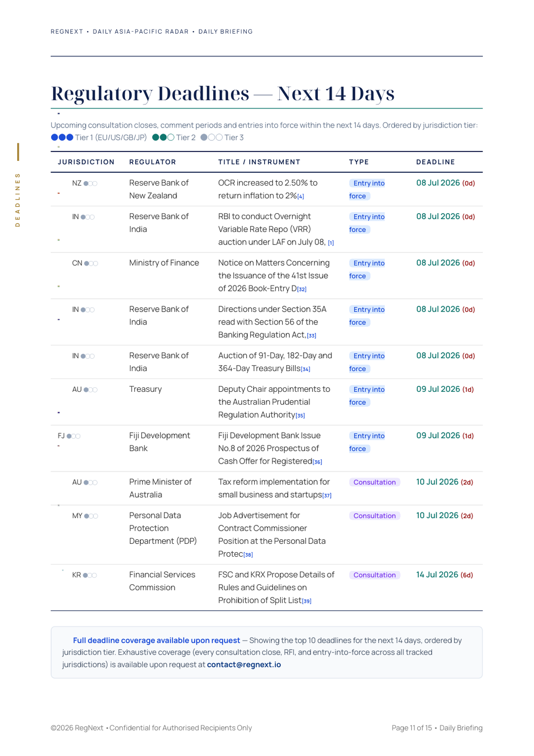534x756 pixels.
Task: Click the 'Page 11 of 15' footer text
Action: tap(412, 728)
